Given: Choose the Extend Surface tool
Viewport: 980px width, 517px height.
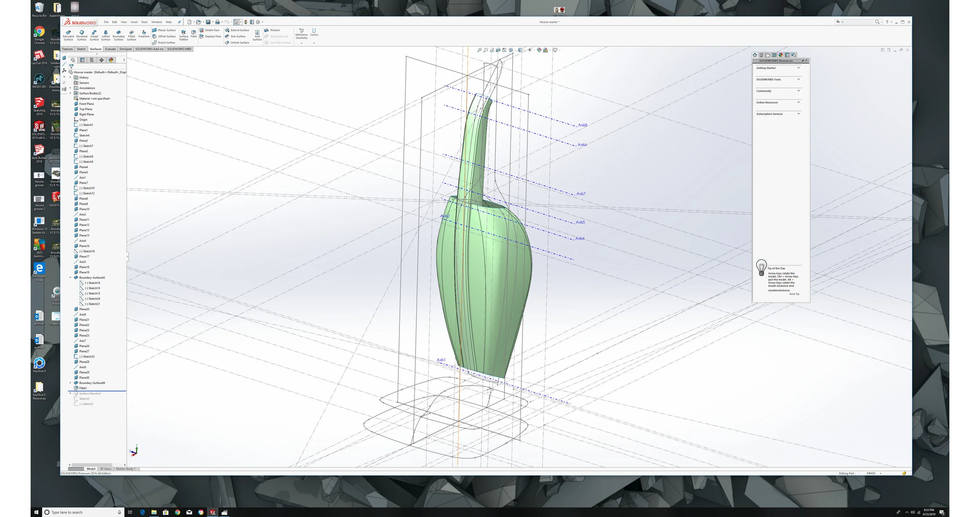Looking at the screenshot, I should [x=237, y=30].
